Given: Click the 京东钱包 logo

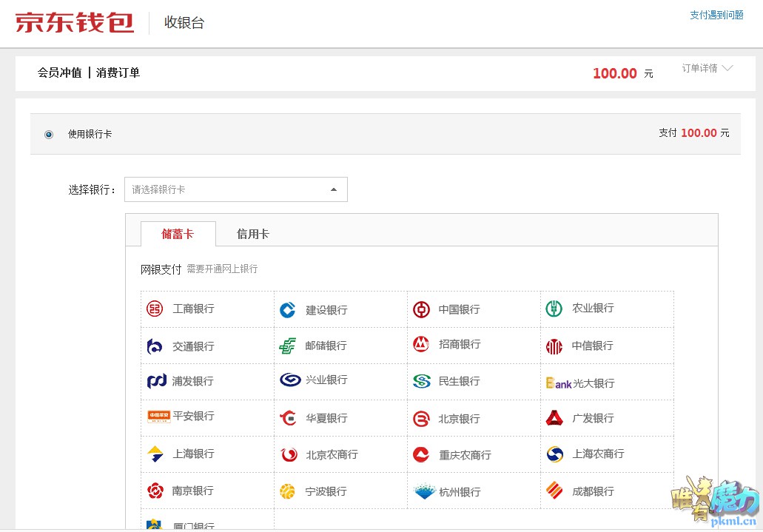Looking at the screenshot, I should point(75,22).
